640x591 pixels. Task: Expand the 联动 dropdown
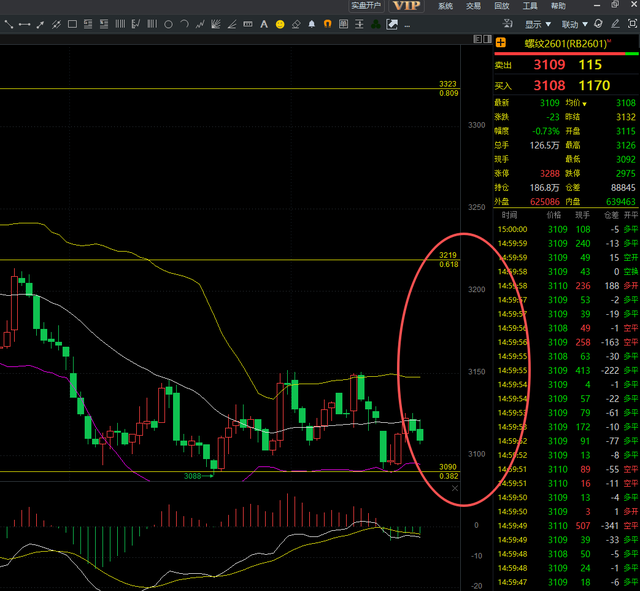575,24
